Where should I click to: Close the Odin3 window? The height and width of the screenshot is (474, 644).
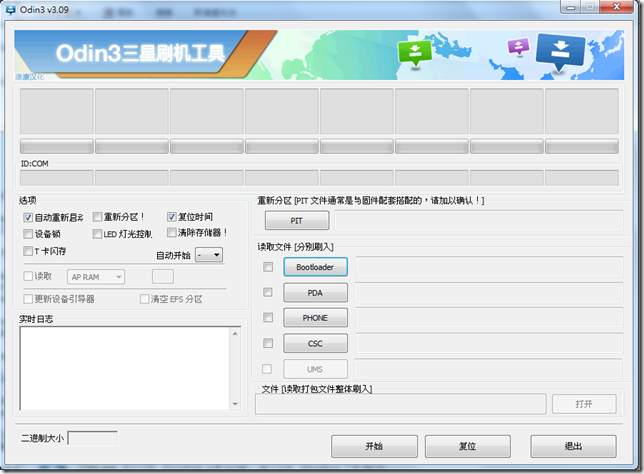tap(616, 7)
